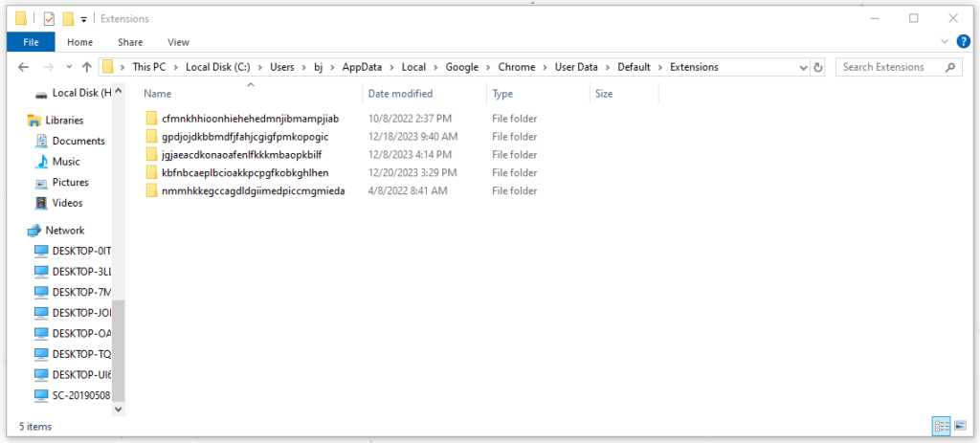This screenshot has height=443, width=980.
Task: Select folder cfmnkhhioonhiehehedmnjibmampjiab
Action: point(250,118)
